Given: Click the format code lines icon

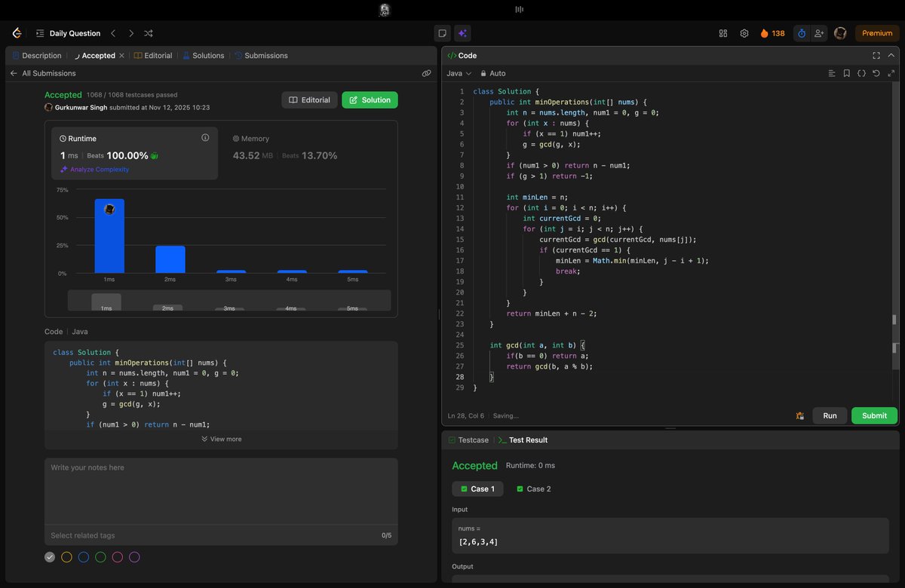Looking at the screenshot, I should coord(832,73).
